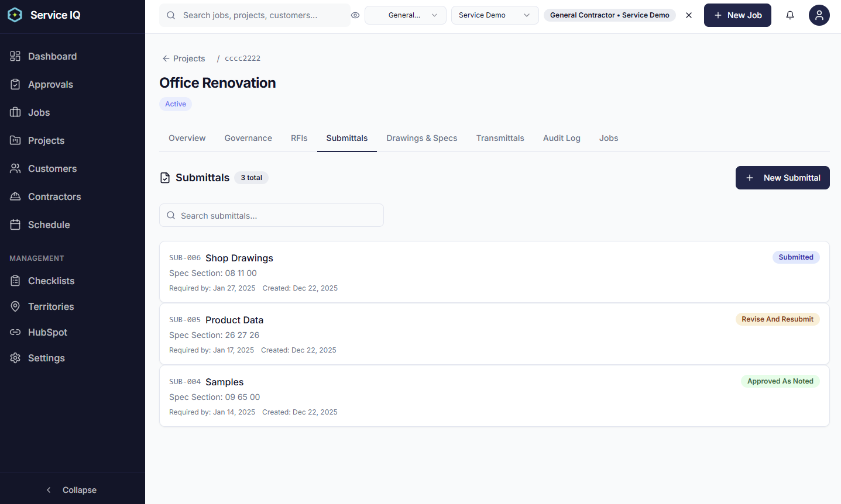Click the notifications bell icon
The image size is (841, 504).
point(790,15)
